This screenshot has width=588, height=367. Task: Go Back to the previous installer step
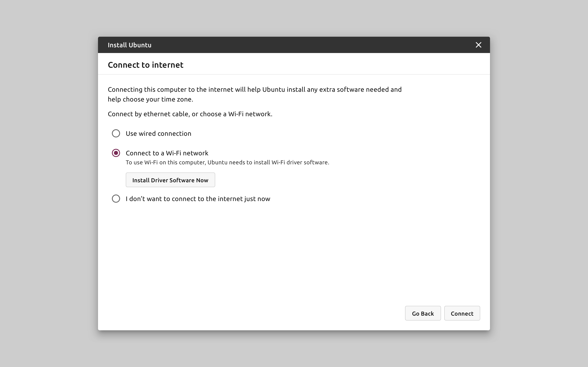[x=423, y=313]
